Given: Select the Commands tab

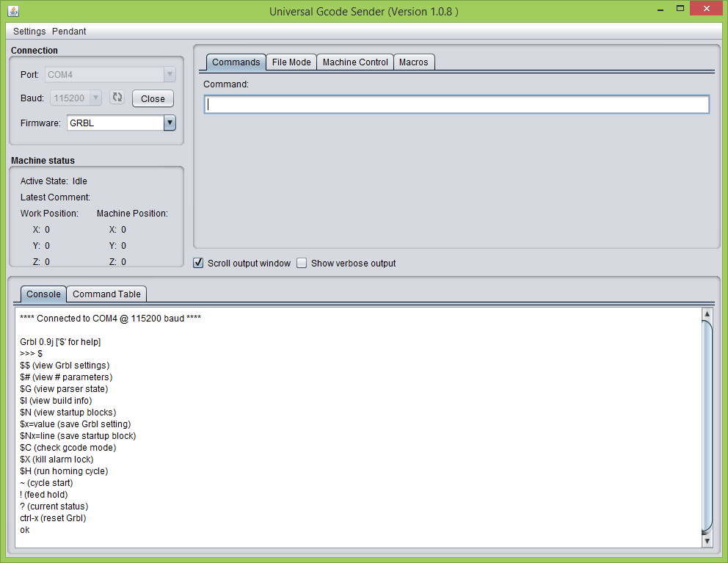Looking at the screenshot, I should tap(235, 62).
